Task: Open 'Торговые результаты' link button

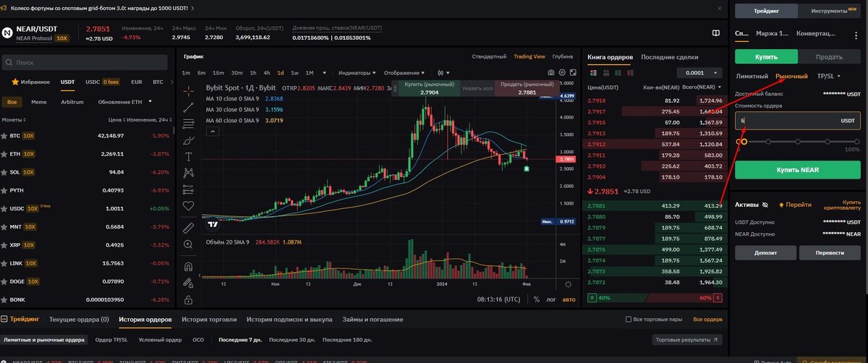Action: click(x=686, y=339)
